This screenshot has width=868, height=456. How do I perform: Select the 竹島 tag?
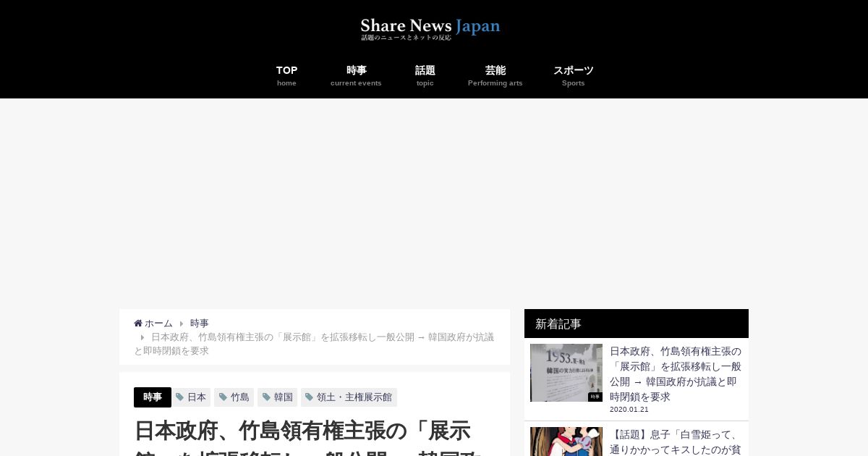point(234,397)
